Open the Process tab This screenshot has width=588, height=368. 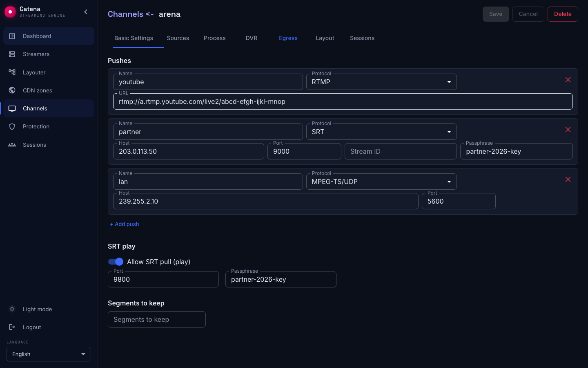pos(215,38)
